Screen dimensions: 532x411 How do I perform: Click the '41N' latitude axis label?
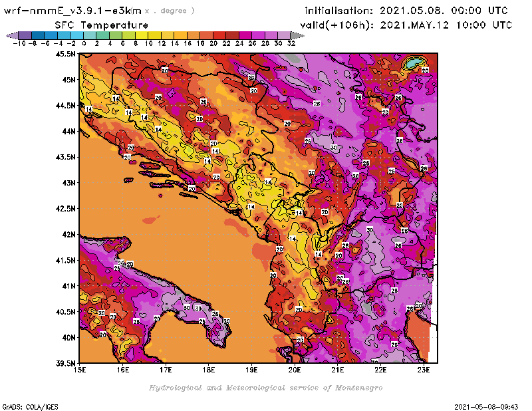[68, 286]
